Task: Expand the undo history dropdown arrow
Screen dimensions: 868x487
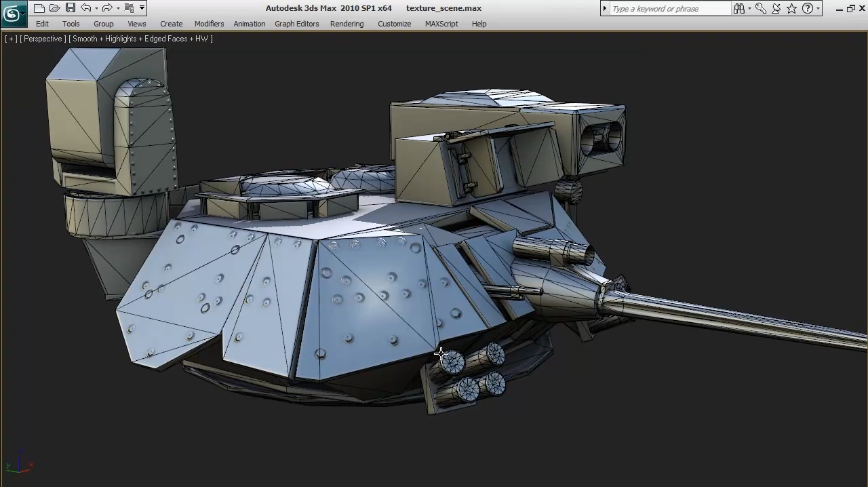Action: coord(96,8)
